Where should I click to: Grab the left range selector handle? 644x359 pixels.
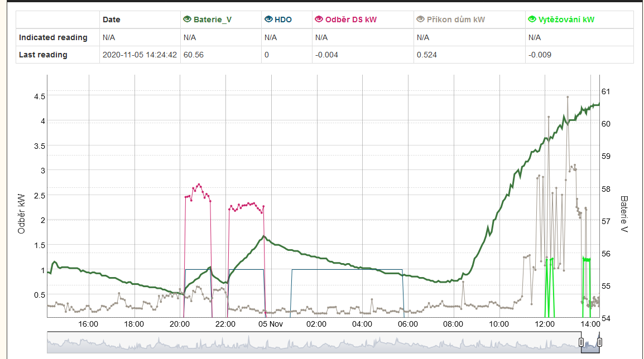[581, 342]
